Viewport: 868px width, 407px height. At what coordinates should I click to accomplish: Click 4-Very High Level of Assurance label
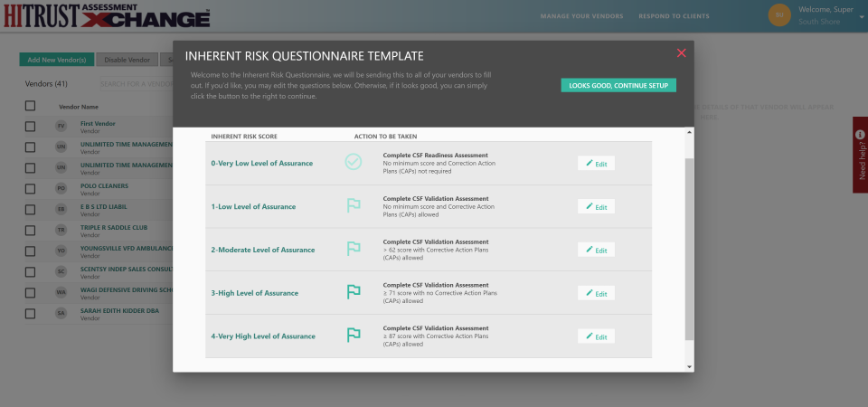(263, 336)
